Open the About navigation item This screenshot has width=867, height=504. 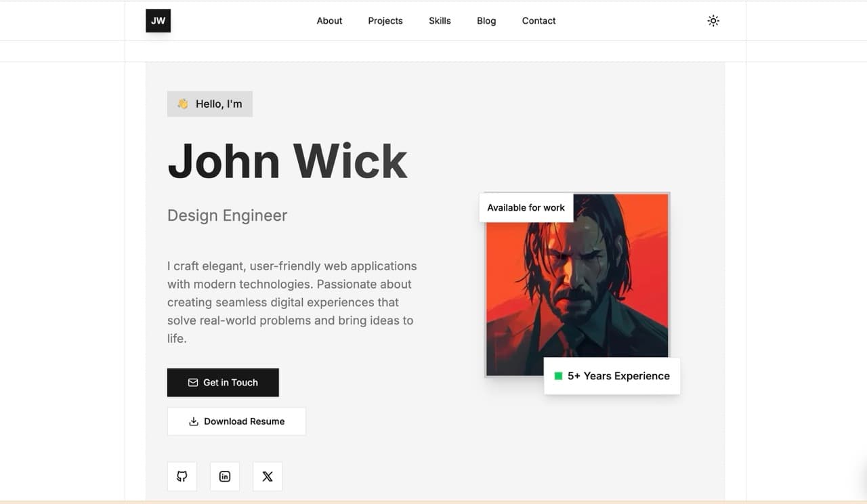click(329, 20)
